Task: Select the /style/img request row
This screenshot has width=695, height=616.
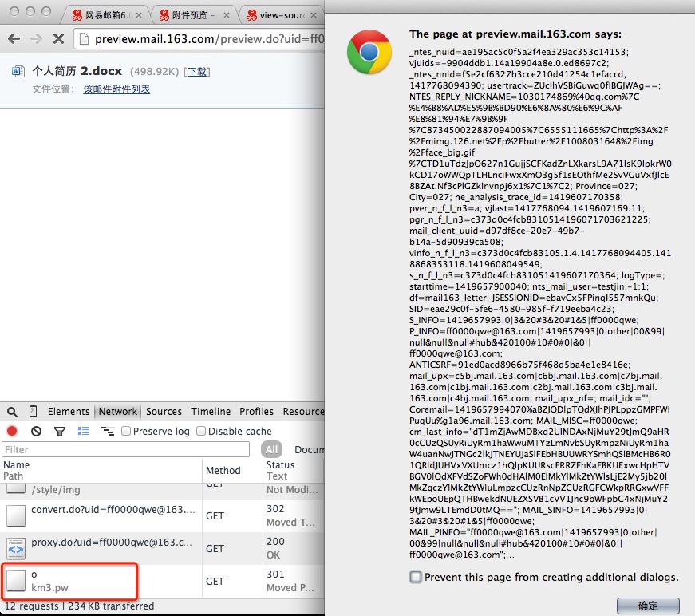Action: [x=162, y=490]
